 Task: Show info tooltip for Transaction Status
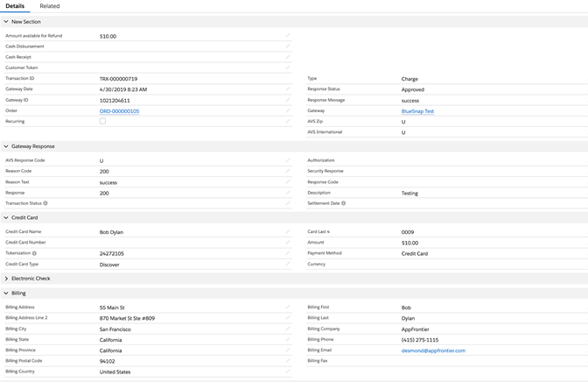(45, 203)
